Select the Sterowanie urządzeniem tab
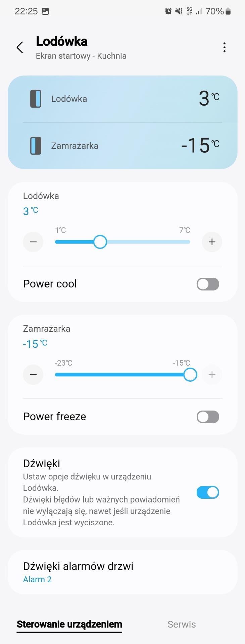The width and height of the screenshot is (245, 644). (x=69, y=624)
